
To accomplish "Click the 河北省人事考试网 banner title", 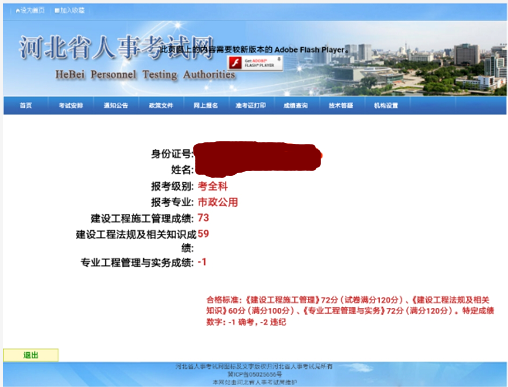I will click(116, 48).
